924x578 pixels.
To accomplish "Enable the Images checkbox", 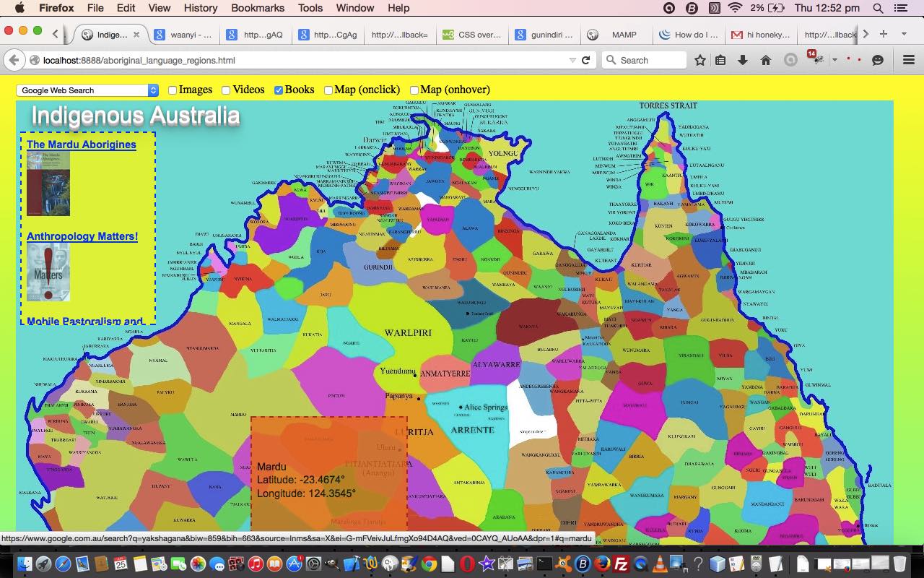I will click(x=173, y=90).
